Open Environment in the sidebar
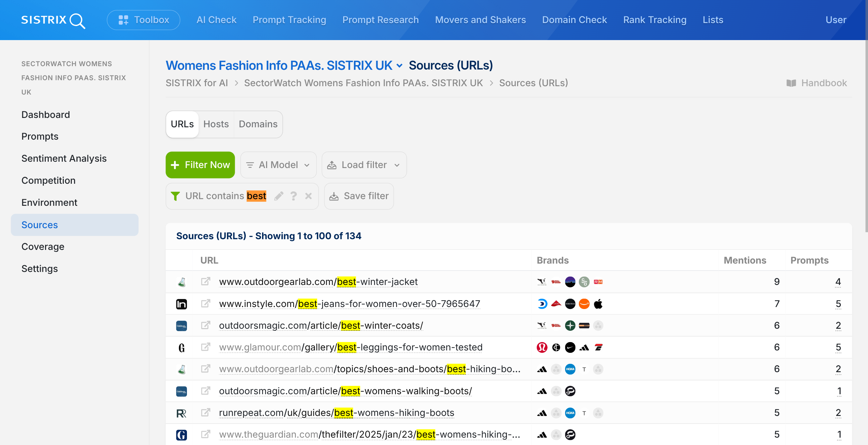The height and width of the screenshot is (445, 868). [49, 202]
